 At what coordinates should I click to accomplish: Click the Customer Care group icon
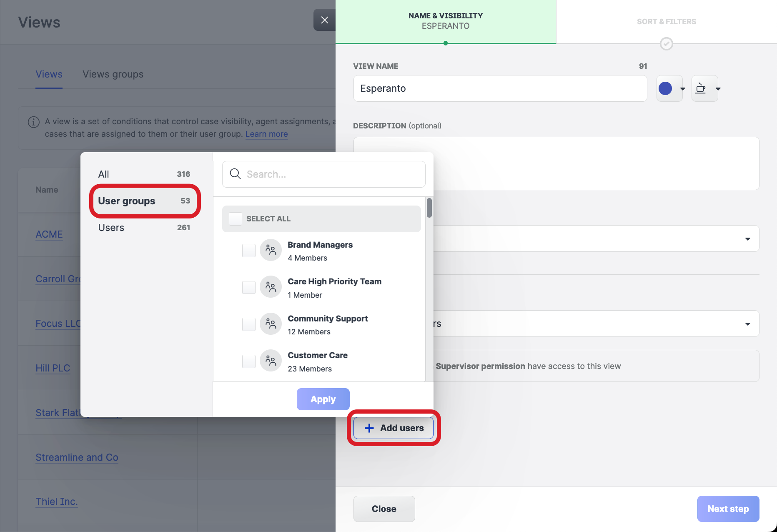271,361
